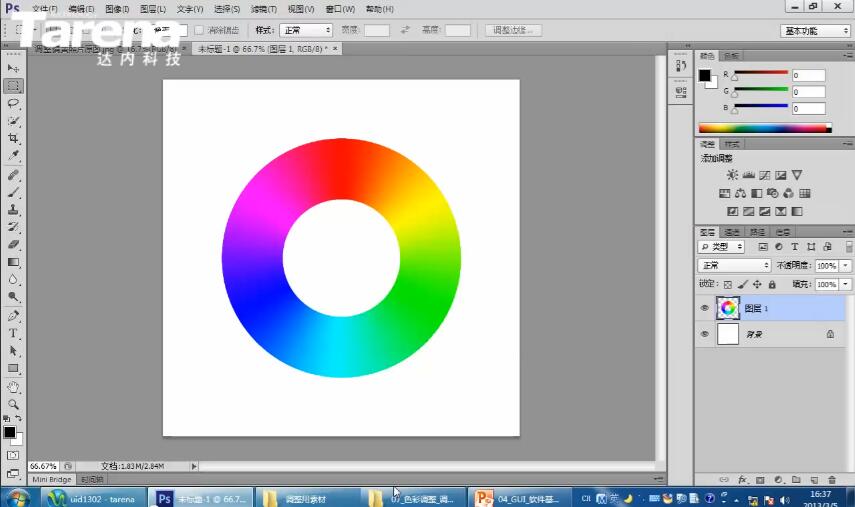Select the Zoom tool

(x=14, y=405)
